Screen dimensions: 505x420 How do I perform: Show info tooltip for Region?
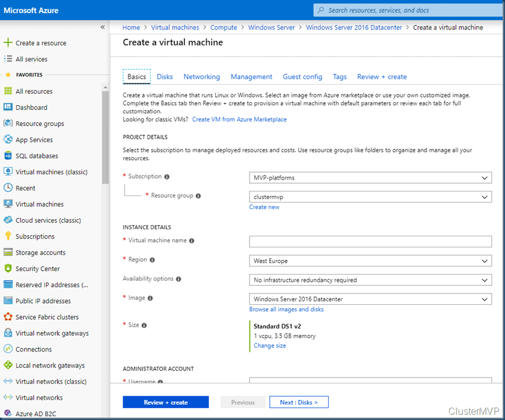click(x=152, y=260)
